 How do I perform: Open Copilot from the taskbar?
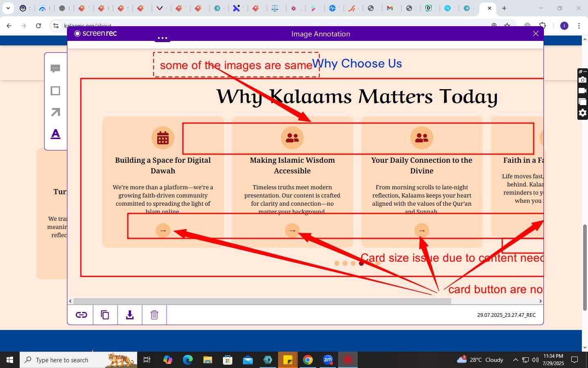click(168, 360)
